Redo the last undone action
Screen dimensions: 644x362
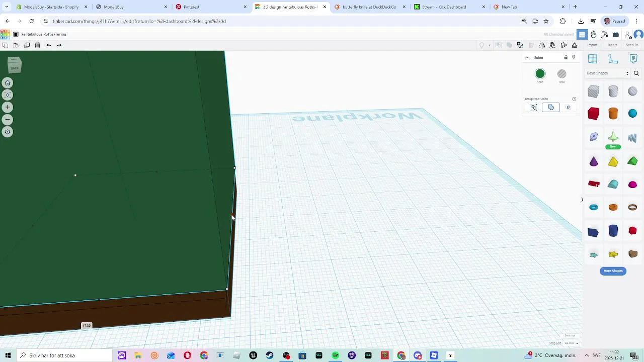tap(59, 45)
